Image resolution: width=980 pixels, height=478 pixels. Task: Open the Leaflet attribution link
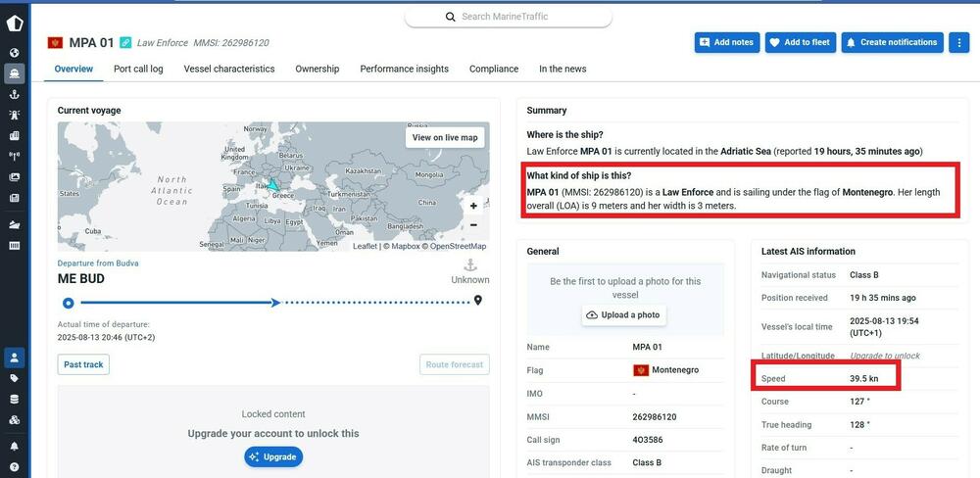pyautogui.click(x=365, y=246)
